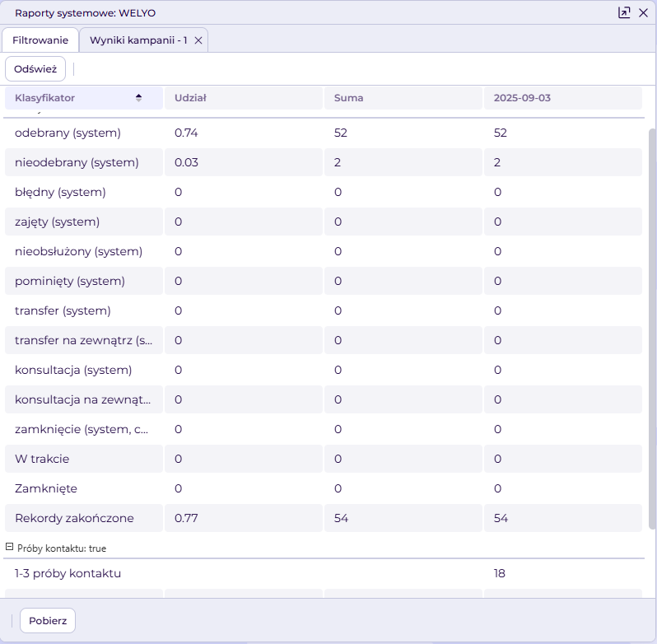Select the pominięty (system) row label
The width and height of the screenshot is (657, 644).
(x=69, y=281)
